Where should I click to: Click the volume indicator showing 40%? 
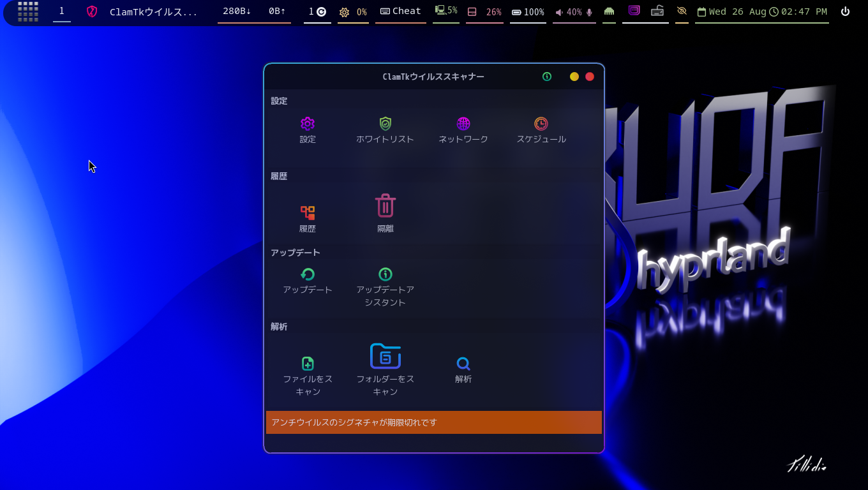[x=569, y=12]
